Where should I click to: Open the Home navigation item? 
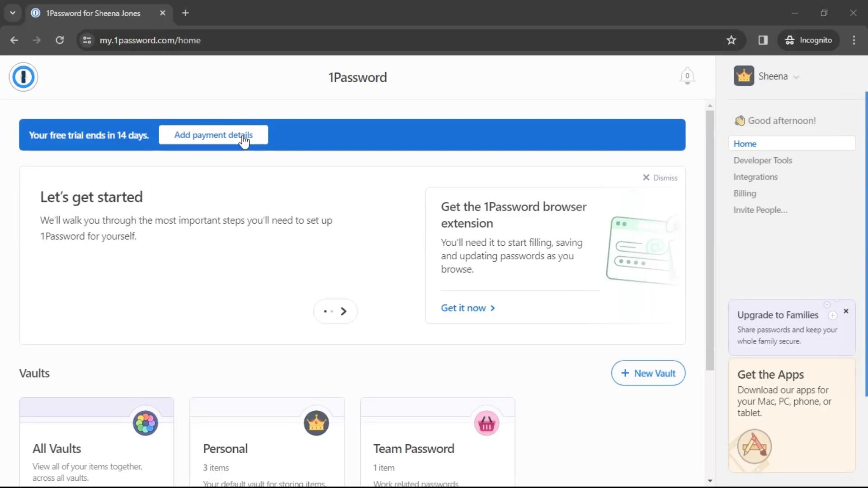pyautogui.click(x=746, y=144)
